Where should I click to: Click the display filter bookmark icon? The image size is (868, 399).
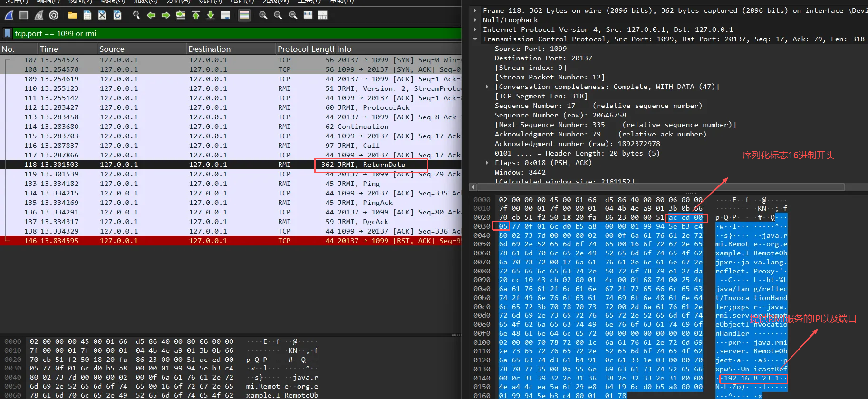[7, 33]
